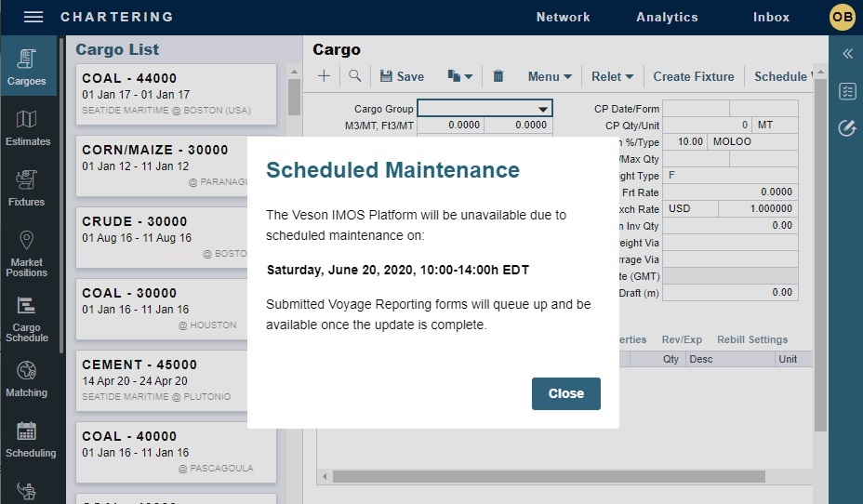The width and height of the screenshot is (863, 504).
Task: Open the hamburger navigation menu
Action: click(33, 17)
